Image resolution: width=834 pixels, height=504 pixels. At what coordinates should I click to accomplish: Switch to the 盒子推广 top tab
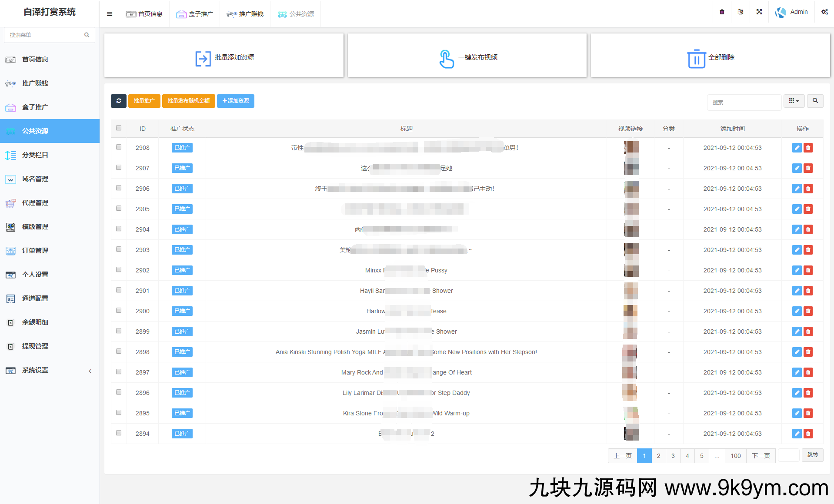(194, 14)
